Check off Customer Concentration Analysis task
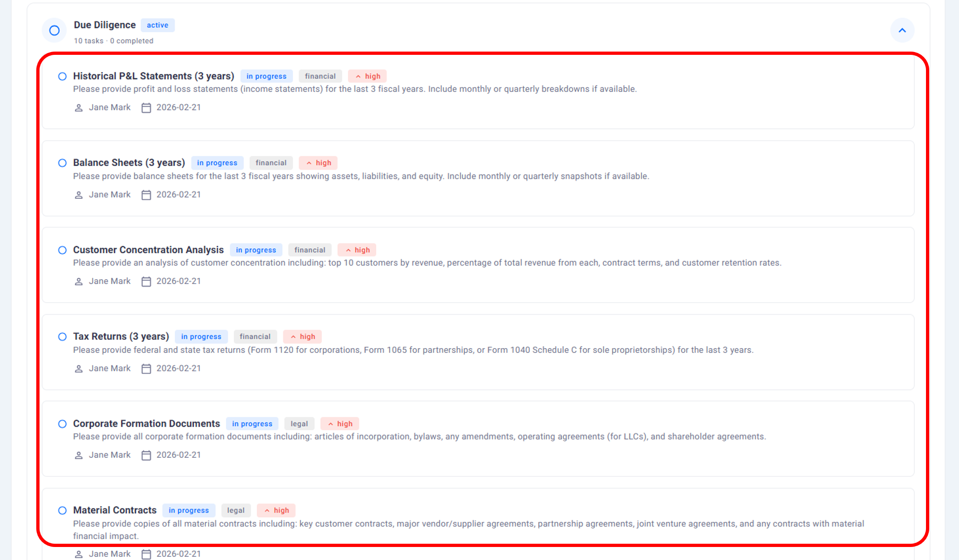 [62, 250]
